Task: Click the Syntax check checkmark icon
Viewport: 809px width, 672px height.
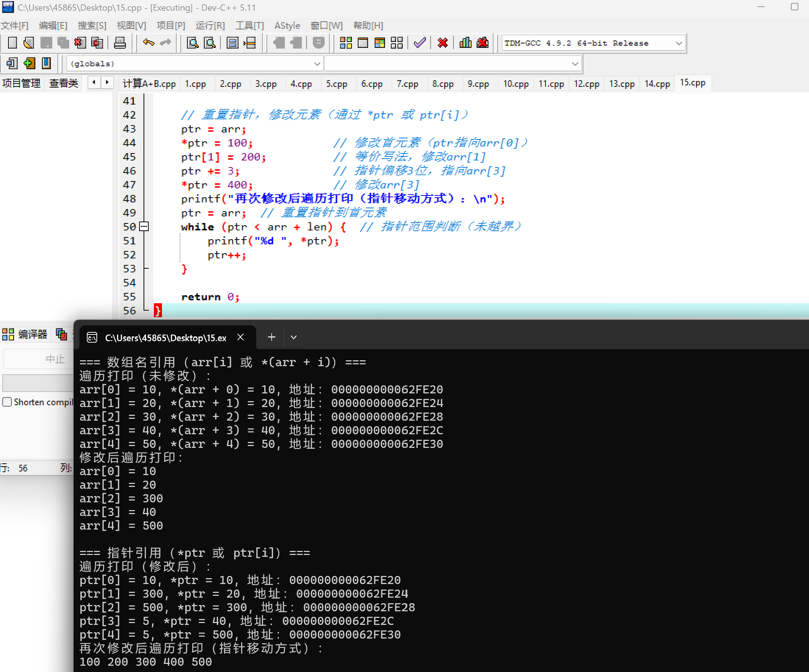Action: pos(420,43)
